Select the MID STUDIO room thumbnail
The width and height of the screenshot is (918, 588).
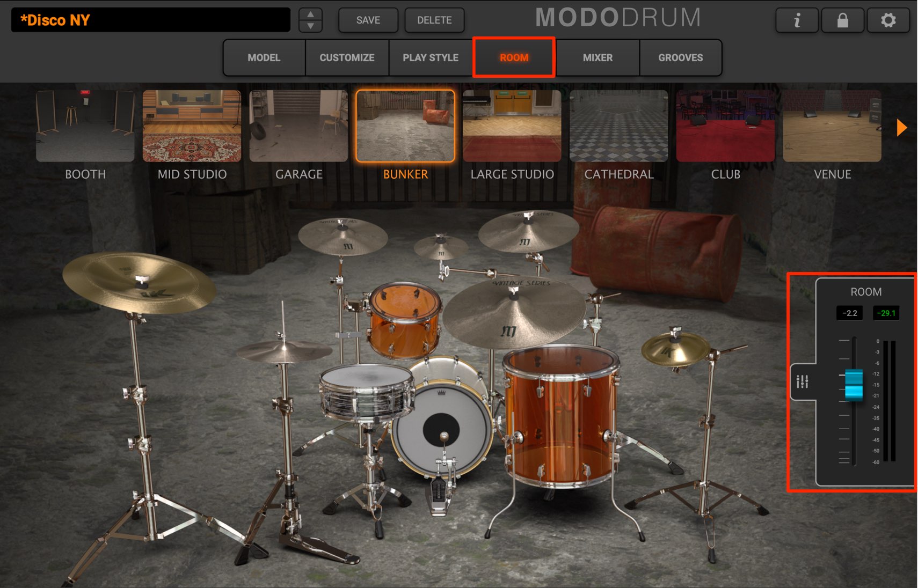pyautogui.click(x=192, y=126)
